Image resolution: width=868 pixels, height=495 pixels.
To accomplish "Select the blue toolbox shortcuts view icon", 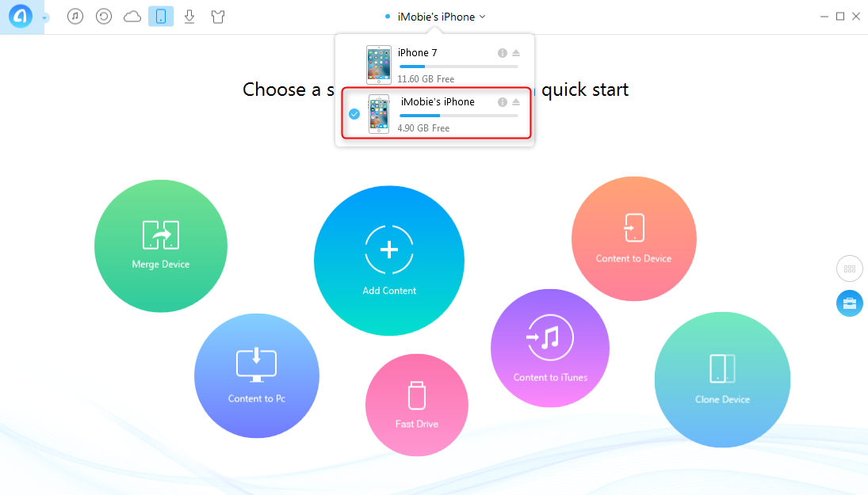I will click(x=850, y=303).
